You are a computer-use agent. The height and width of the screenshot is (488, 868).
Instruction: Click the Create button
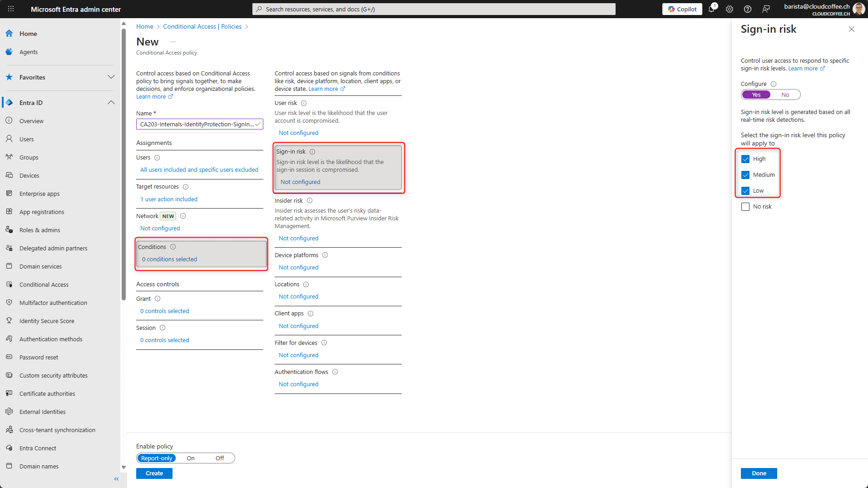click(x=154, y=473)
